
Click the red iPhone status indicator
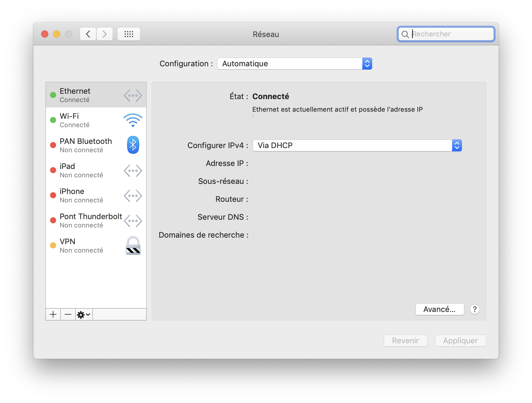coord(53,195)
